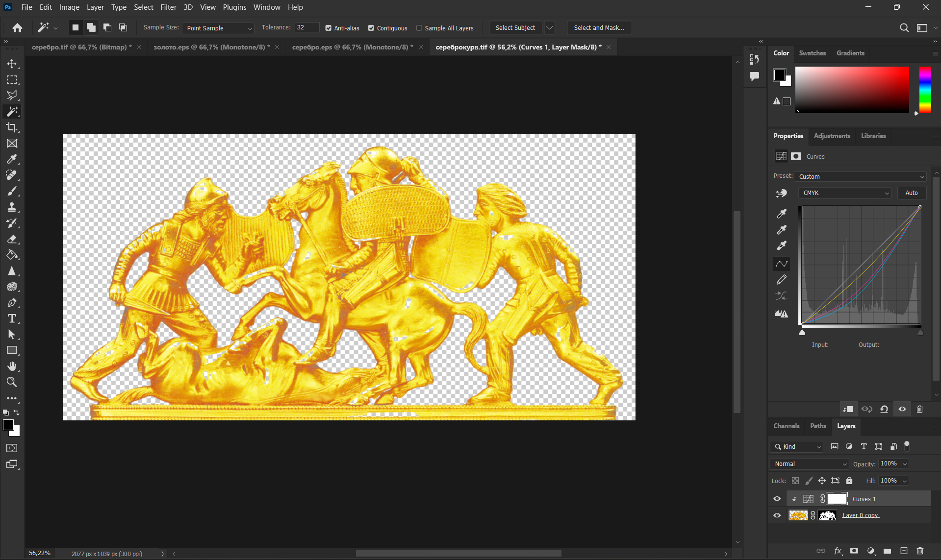Expand the Select Subject options arrow

pos(550,28)
